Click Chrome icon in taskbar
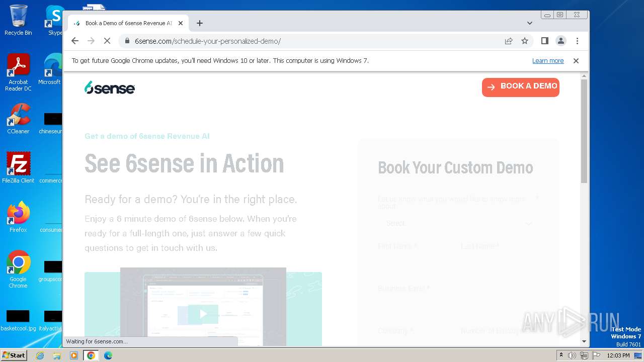Screen dimensions: 644x362 [x=91, y=355]
